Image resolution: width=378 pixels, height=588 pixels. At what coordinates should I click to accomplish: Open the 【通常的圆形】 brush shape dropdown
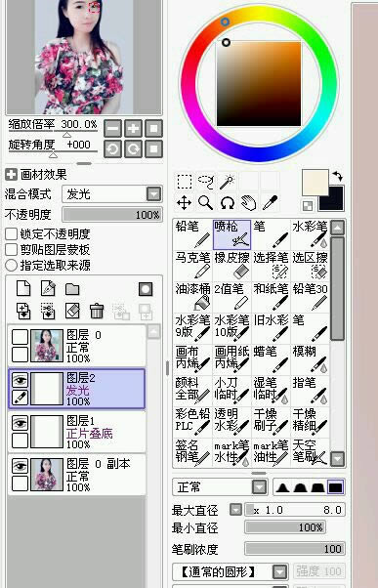pyautogui.click(x=230, y=572)
